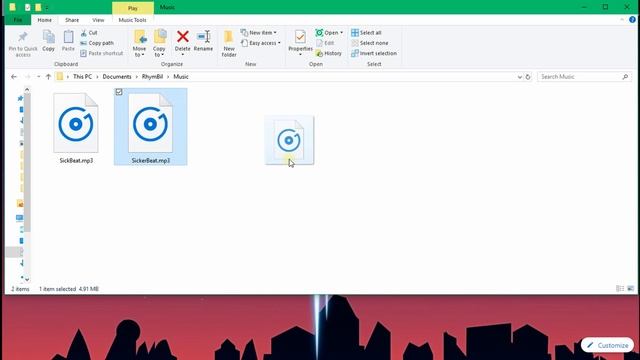The height and width of the screenshot is (360, 640).
Task: Click the search magnifier icon
Action: [x=625, y=77]
